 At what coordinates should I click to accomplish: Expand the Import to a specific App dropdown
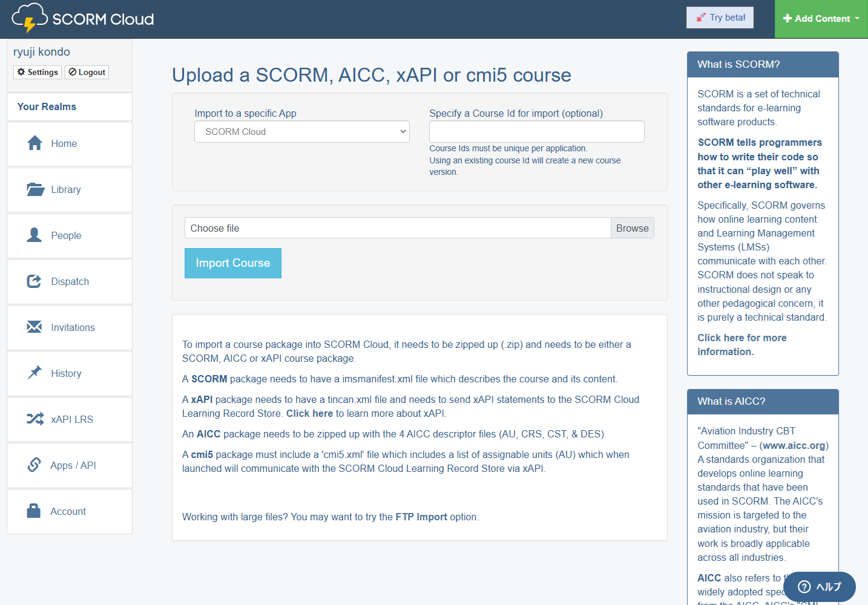301,132
